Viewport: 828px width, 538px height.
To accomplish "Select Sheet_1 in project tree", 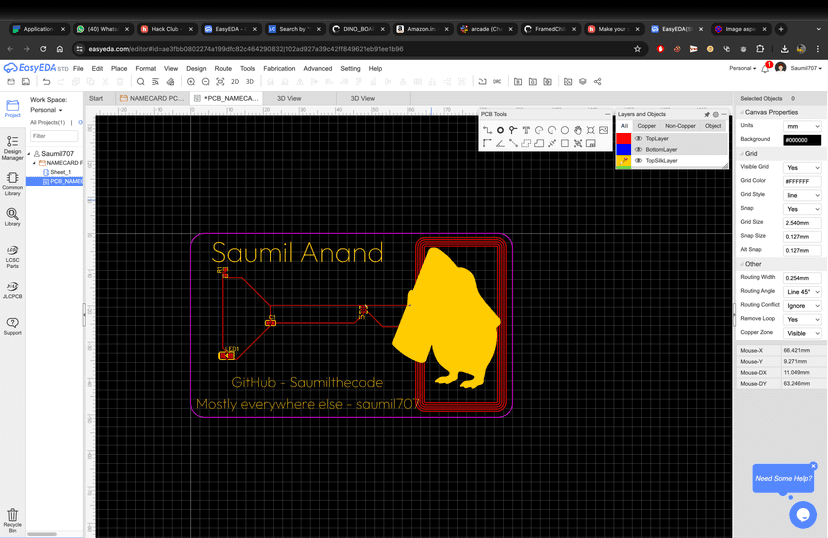I will pos(60,172).
